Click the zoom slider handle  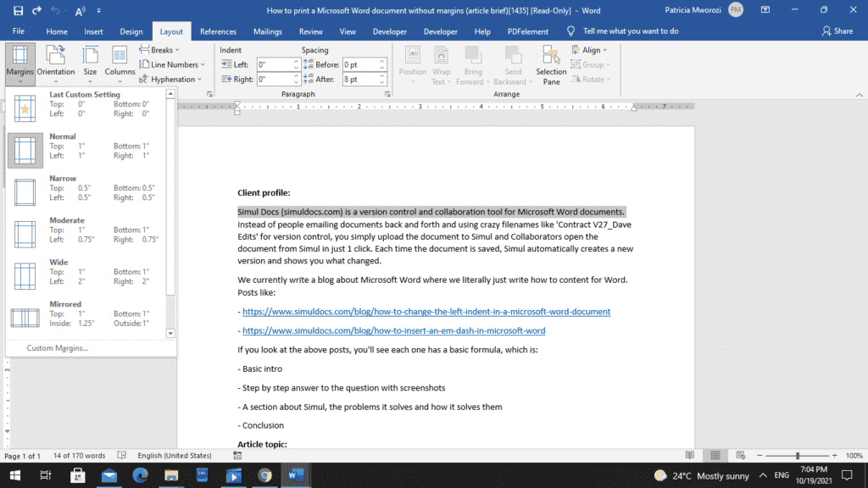(798, 455)
